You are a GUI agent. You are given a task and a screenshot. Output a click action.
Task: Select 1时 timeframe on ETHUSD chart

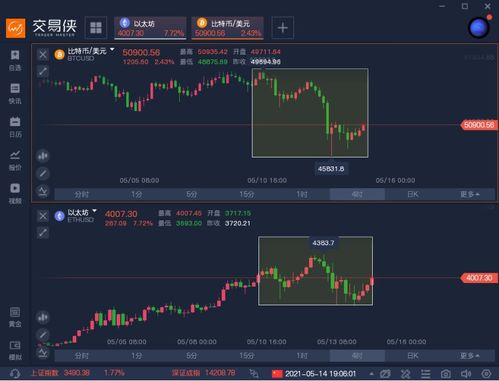click(302, 356)
